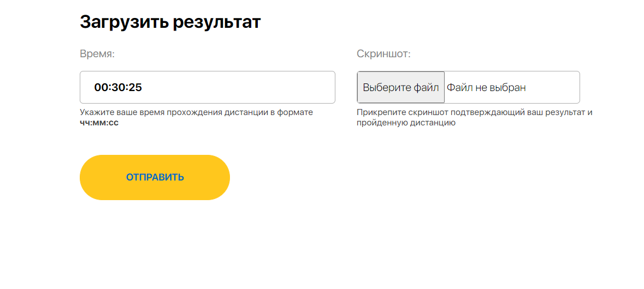Screen dimensions: 644x289
Task: Click the hours value 00 in time field
Action: tap(101, 87)
